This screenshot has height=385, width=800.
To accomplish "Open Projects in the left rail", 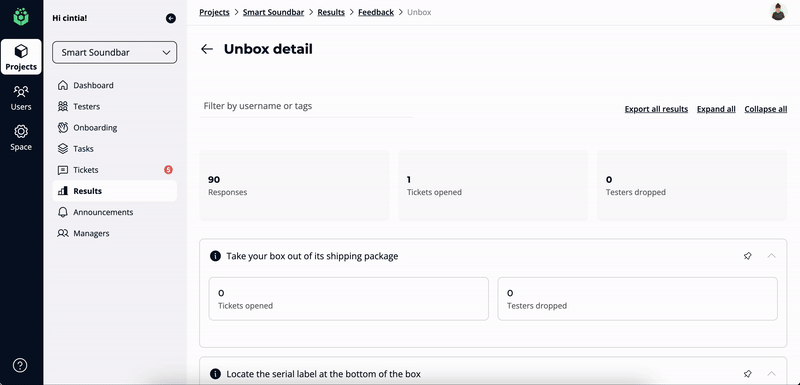I will coord(21,57).
